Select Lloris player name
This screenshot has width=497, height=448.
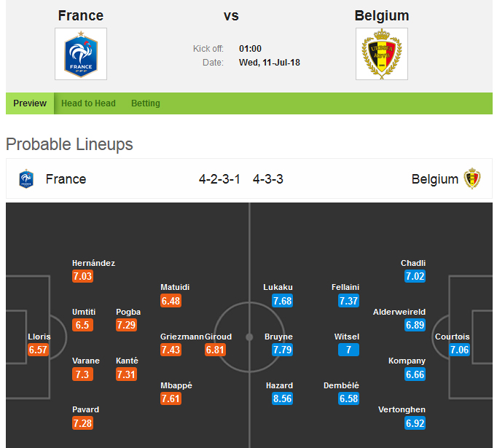[x=37, y=337]
